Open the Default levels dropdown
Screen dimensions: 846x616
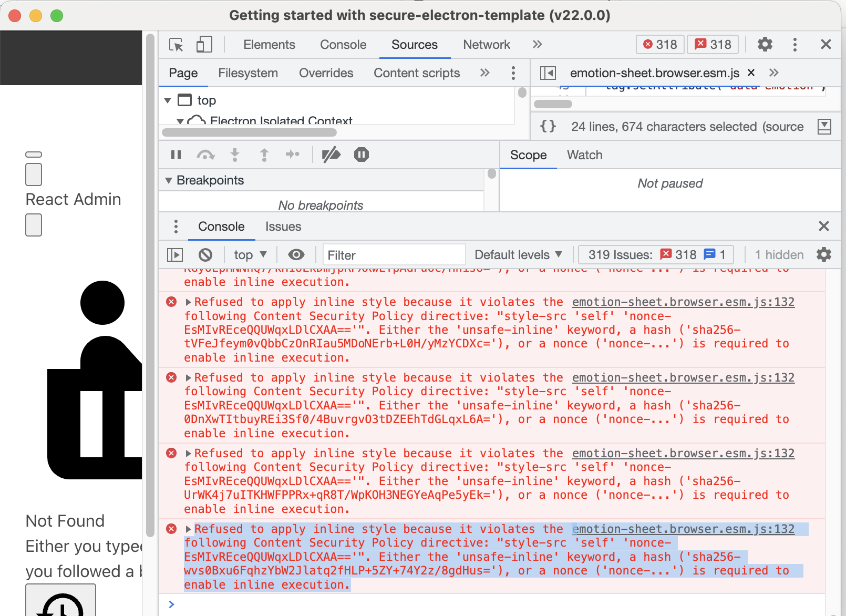pyautogui.click(x=518, y=254)
